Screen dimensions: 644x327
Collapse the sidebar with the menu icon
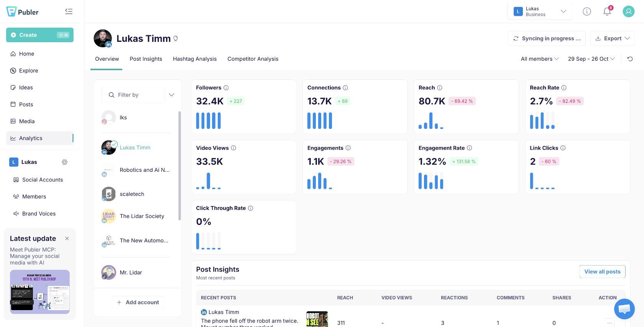coord(69,12)
